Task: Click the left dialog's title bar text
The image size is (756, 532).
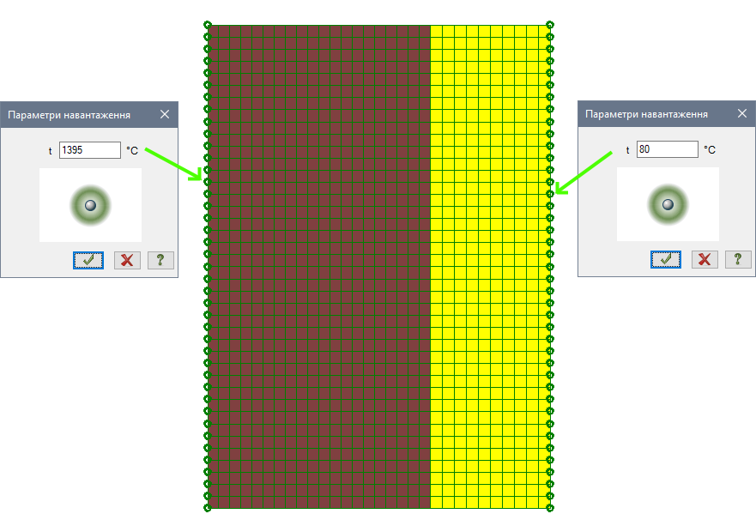Action: 70,114
